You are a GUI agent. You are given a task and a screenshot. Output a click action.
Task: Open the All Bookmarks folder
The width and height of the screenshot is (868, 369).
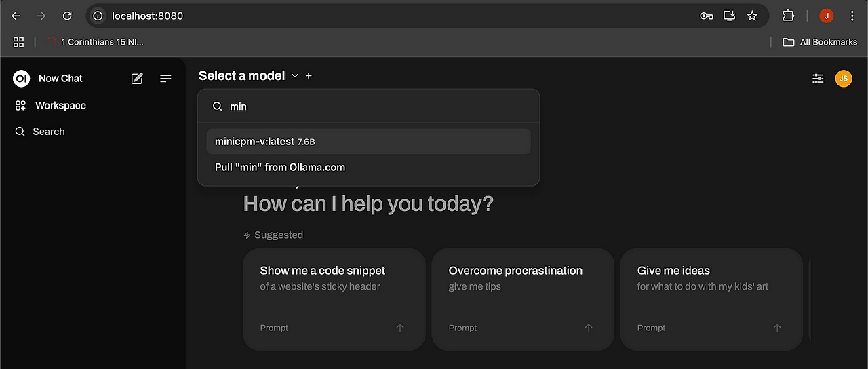(820, 42)
